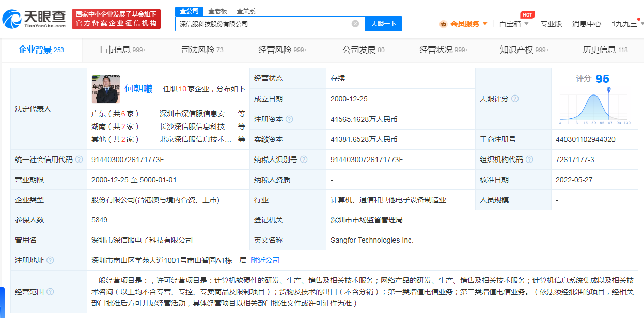644x318 pixels.
Task: Click founding date 2000-12-25
Action: (x=349, y=99)
